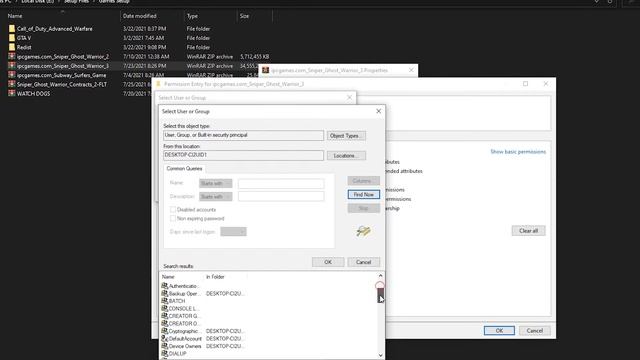Click the WATCH DOGS archive icon

click(x=12, y=93)
